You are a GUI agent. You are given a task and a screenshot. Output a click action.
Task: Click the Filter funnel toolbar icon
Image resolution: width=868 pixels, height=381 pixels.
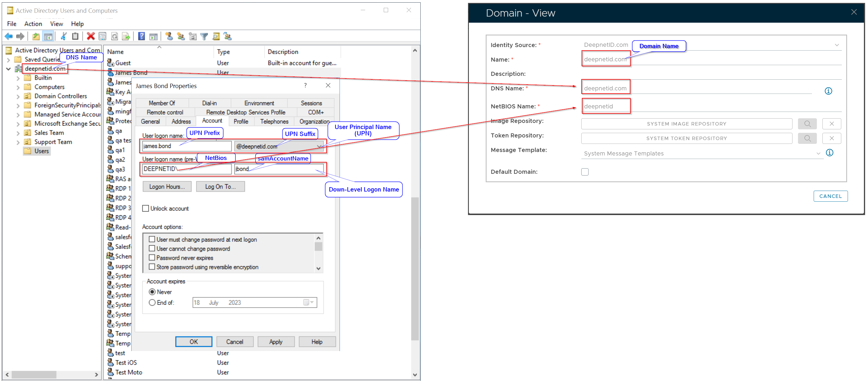coord(204,36)
